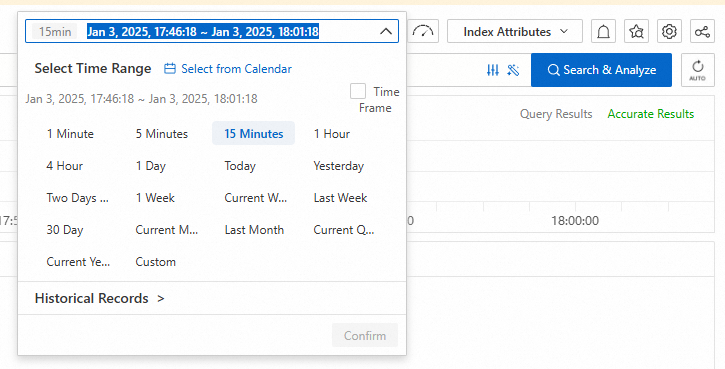Select the Custom time range option
Viewport: 725px width, 369px height.
155,262
